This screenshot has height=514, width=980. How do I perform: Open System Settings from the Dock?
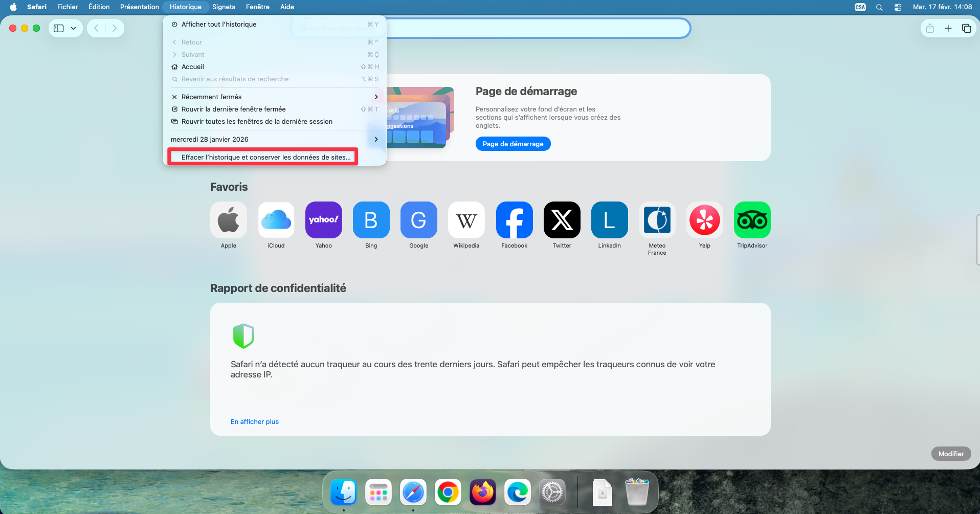coord(552,493)
